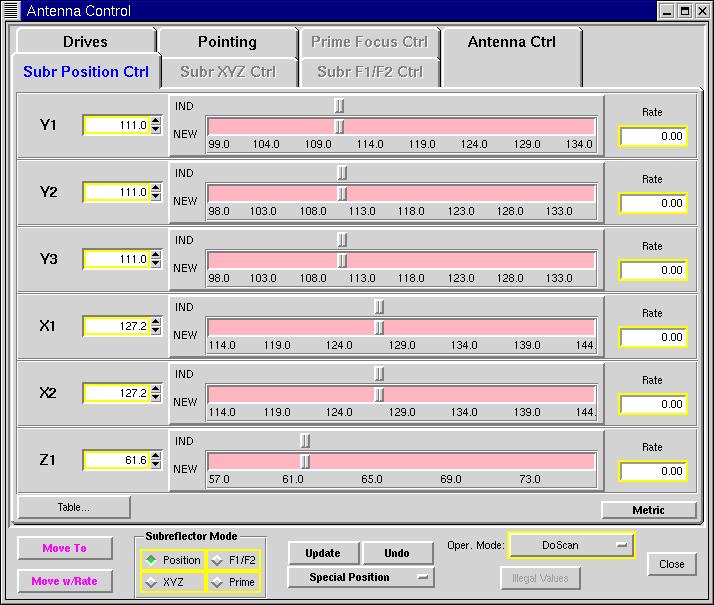Click the Y1 position input field

coord(117,125)
